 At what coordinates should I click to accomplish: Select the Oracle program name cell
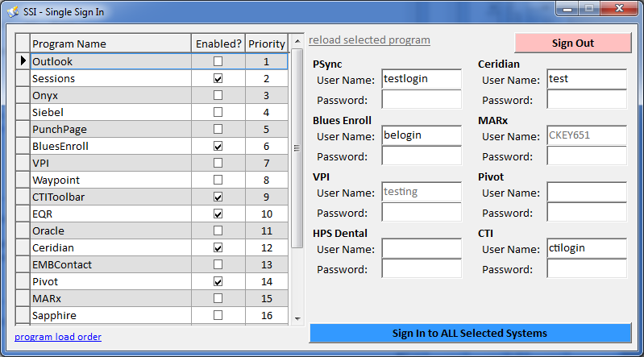coord(110,230)
